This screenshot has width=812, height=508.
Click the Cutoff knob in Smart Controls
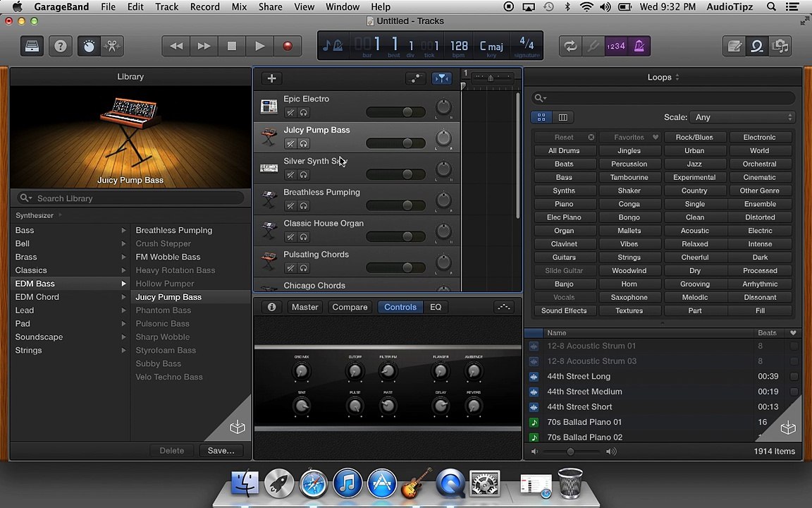(x=355, y=371)
